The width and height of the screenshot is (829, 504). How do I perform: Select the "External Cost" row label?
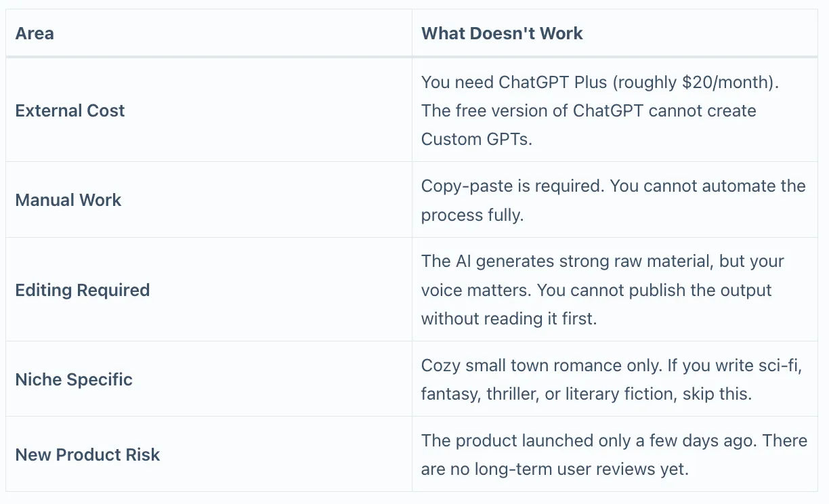click(x=70, y=110)
